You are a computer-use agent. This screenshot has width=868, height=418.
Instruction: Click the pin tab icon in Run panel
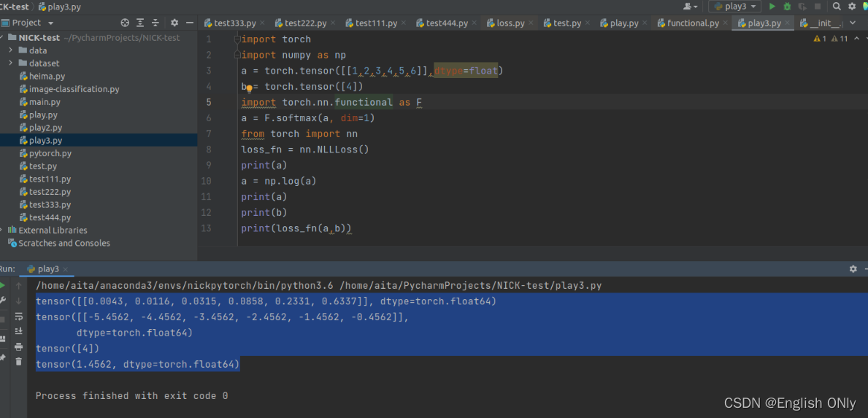[2, 358]
